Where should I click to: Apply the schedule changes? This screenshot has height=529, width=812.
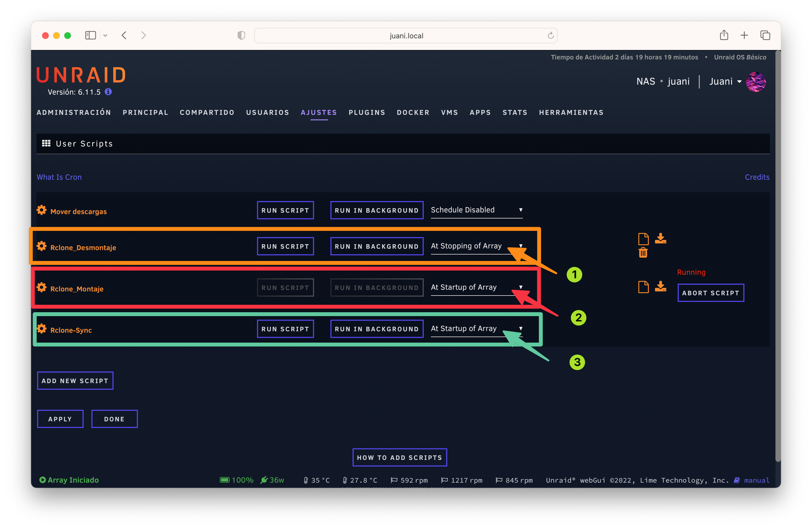pos(60,419)
